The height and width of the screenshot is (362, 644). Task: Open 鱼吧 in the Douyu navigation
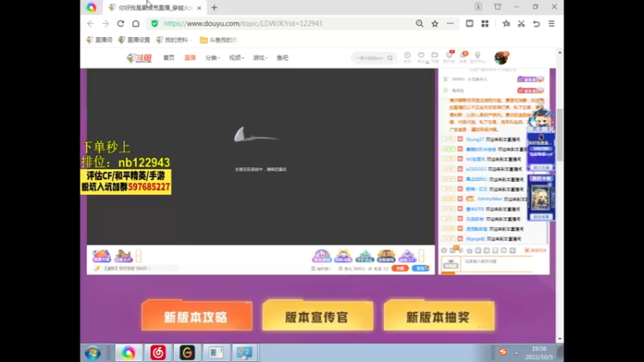[x=283, y=58]
